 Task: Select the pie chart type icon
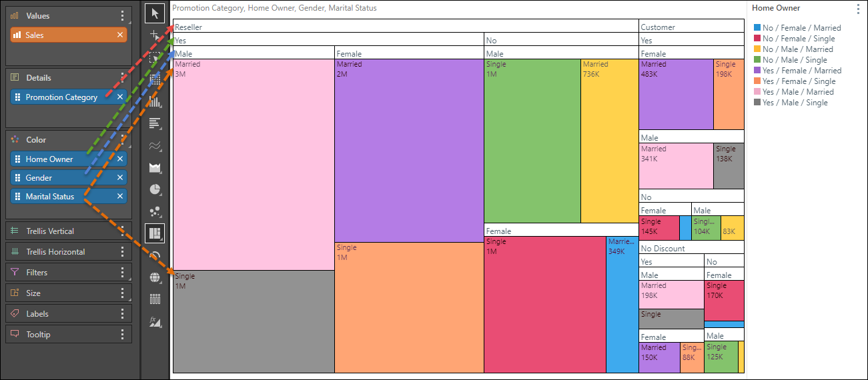click(x=155, y=189)
